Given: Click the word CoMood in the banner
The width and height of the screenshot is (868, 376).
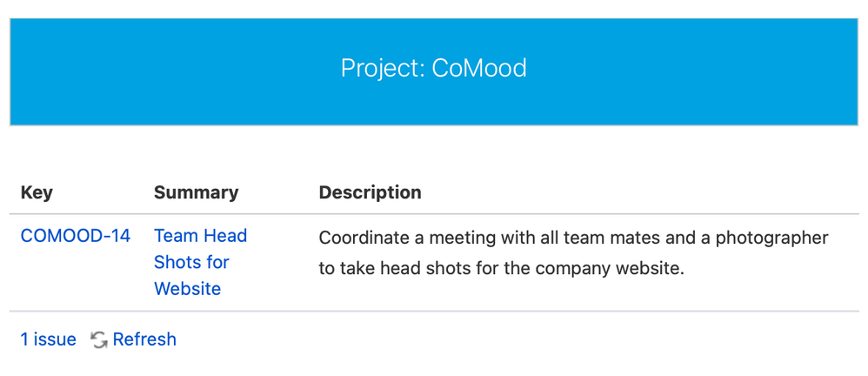Looking at the screenshot, I should [x=479, y=68].
